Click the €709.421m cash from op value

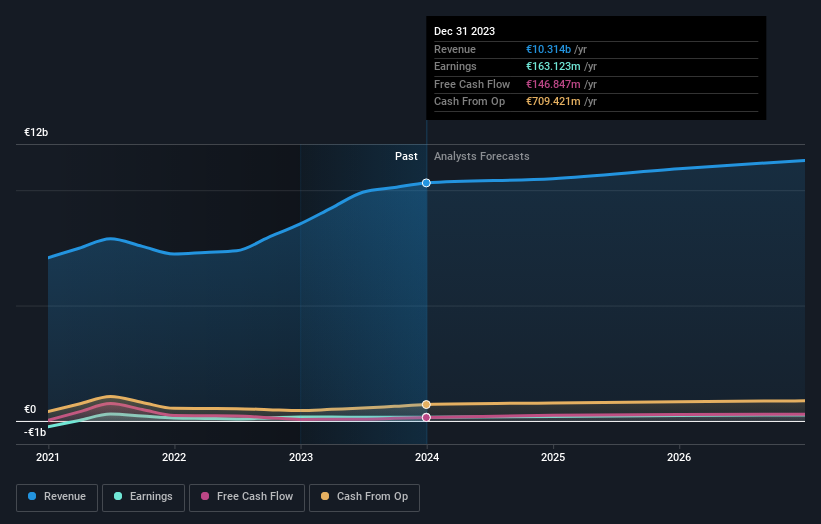553,102
